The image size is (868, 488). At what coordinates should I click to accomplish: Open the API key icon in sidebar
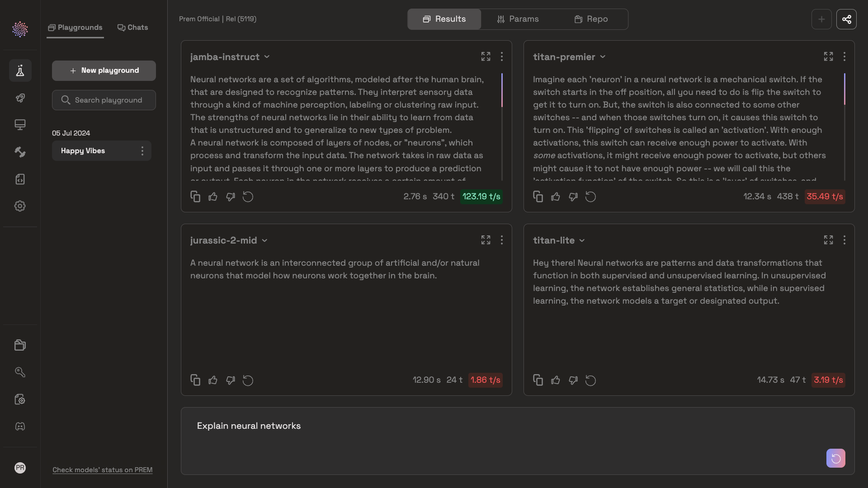(x=20, y=372)
